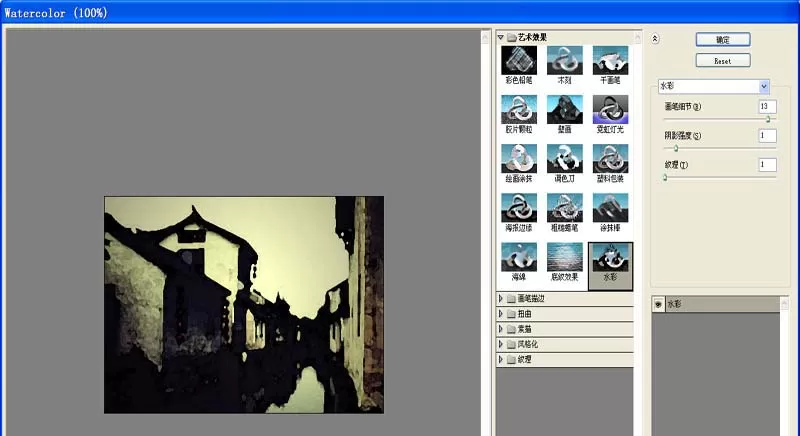
Task: Select the 调色刀 (Palette Knife) filter thumbnail
Action: (564, 159)
